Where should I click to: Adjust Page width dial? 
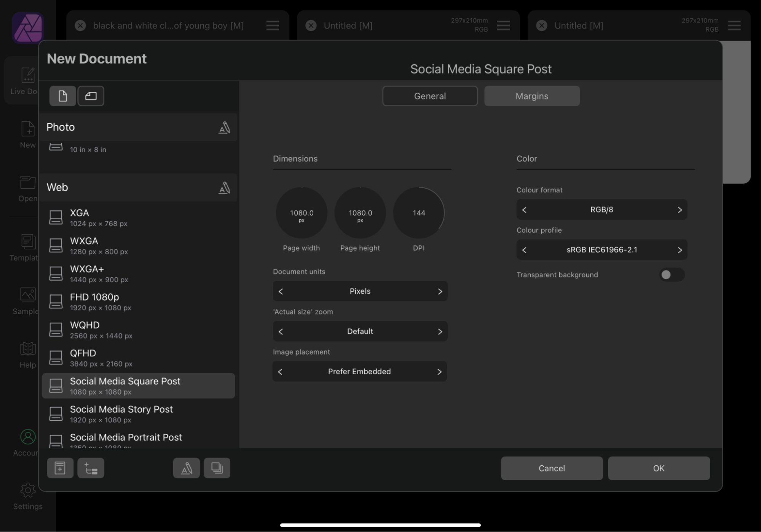pos(302,213)
